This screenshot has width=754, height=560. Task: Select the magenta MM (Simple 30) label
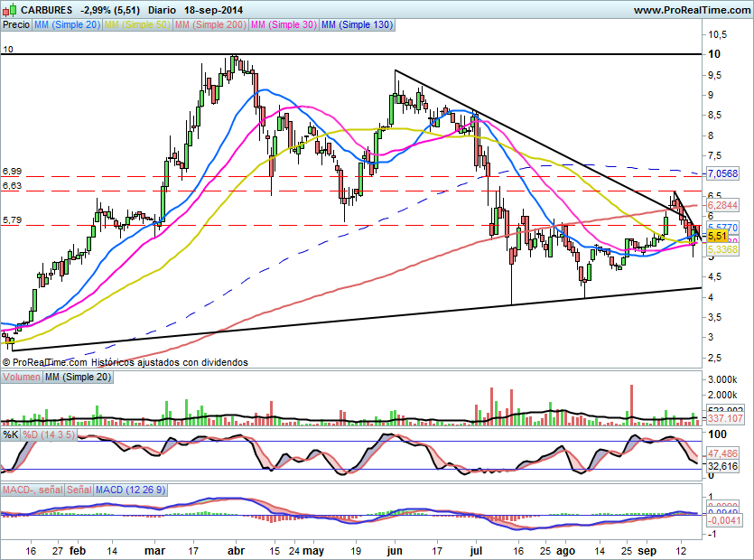coord(284,25)
